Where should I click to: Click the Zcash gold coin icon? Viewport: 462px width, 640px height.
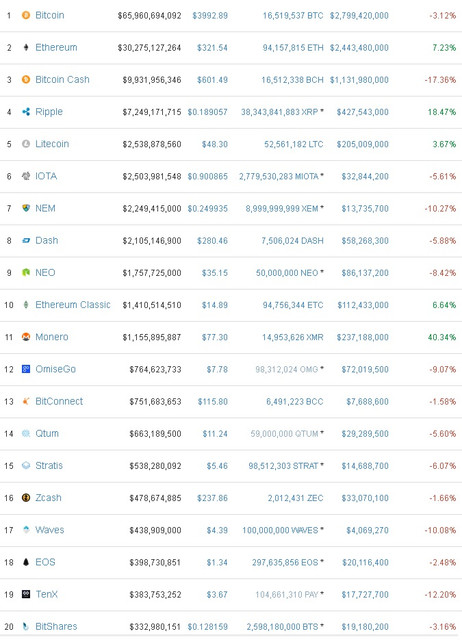(26, 498)
